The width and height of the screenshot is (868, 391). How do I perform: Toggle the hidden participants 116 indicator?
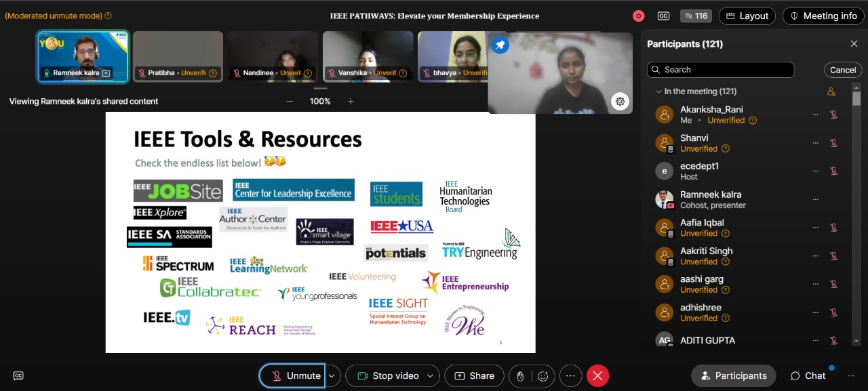click(x=695, y=16)
